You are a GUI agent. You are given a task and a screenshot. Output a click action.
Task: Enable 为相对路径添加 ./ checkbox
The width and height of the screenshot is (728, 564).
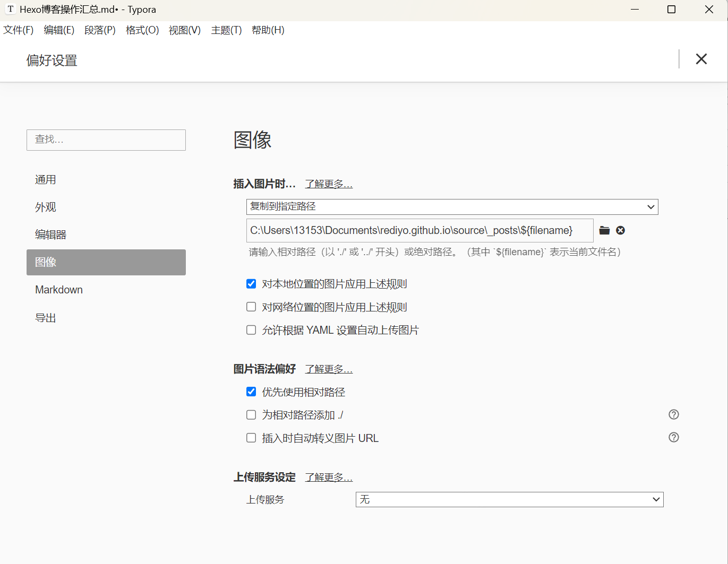[251, 415]
